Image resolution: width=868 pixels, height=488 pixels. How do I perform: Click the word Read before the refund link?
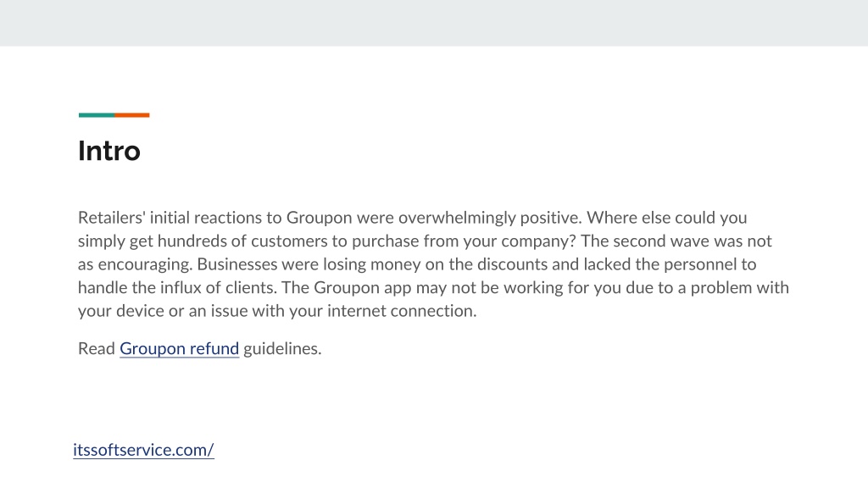tap(97, 348)
